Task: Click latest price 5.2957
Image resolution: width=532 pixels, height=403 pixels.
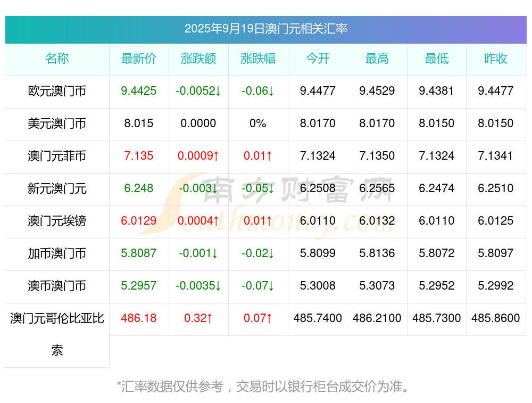Action: pos(139,285)
